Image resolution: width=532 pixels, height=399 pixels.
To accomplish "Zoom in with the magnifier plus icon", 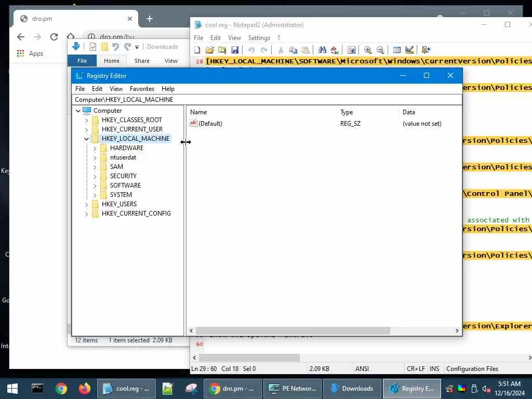I will click(368, 50).
